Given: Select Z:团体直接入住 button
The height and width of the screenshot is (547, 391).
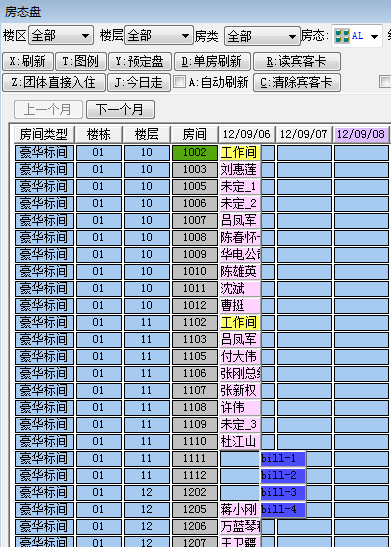Looking at the screenshot, I should [x=54, y=82].
